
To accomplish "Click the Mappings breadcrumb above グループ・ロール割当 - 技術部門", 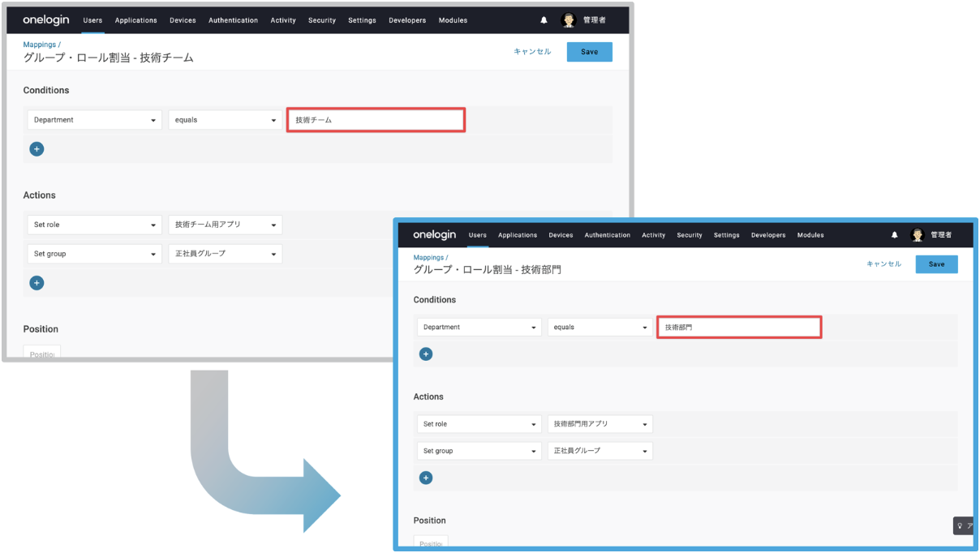I will 429,257.
